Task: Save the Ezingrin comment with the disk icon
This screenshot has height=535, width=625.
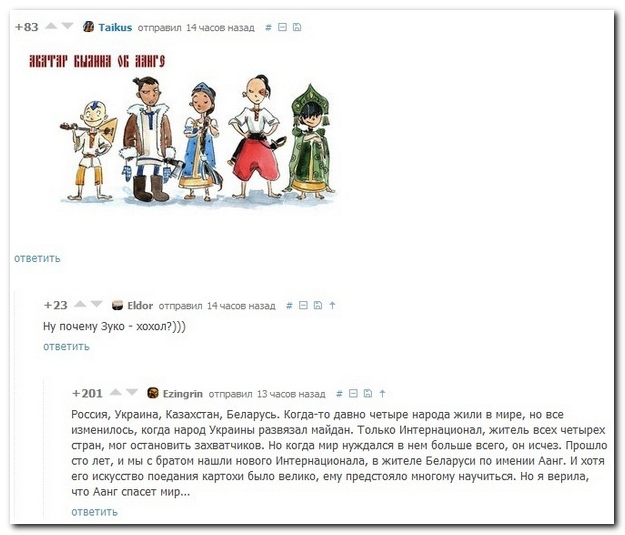Action: click(368, 393)
